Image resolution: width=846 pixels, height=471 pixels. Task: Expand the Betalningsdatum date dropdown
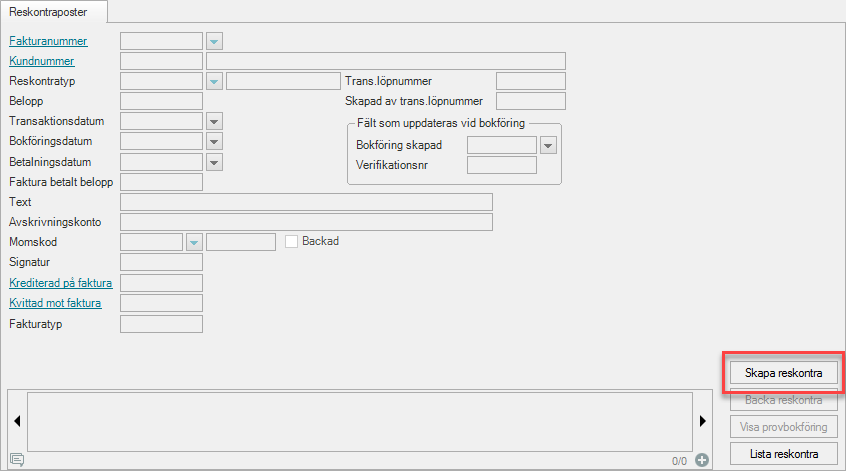pos(214,161)
